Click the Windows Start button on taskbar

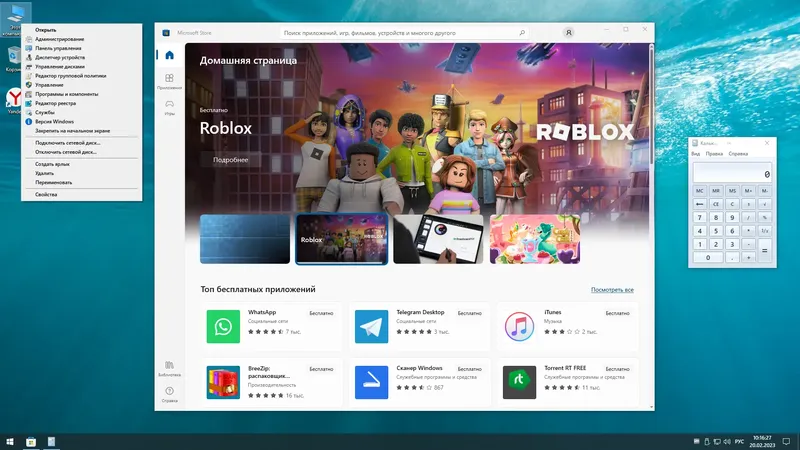click(x=10, y=442)
